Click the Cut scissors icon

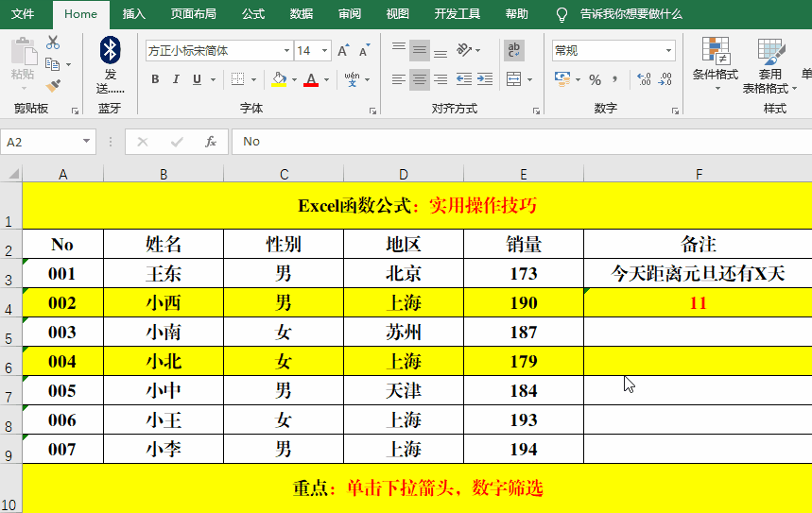tap(52, 43)
